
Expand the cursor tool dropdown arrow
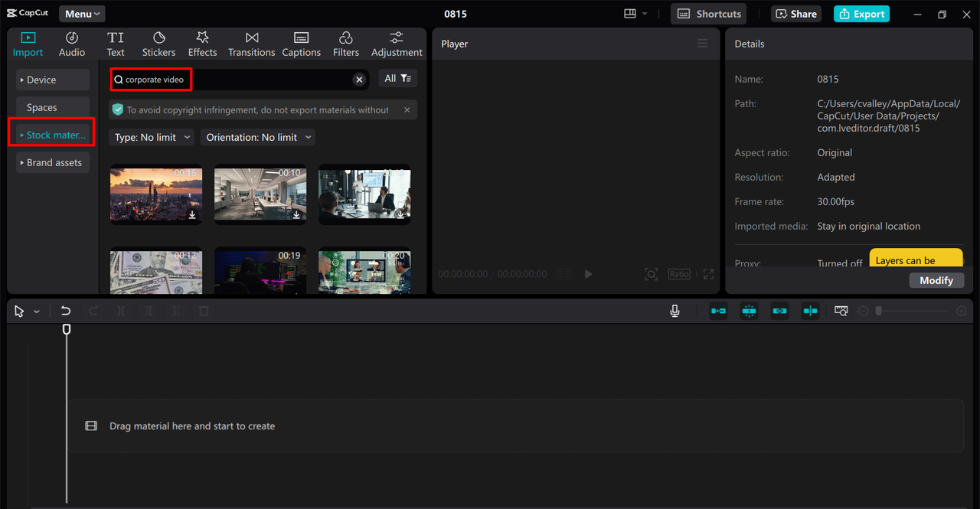pos(37,312)
